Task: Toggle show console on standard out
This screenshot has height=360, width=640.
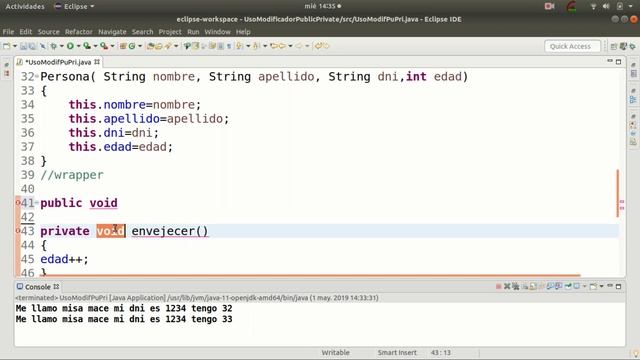Action: pyautogui.click(x=550, y=287)
